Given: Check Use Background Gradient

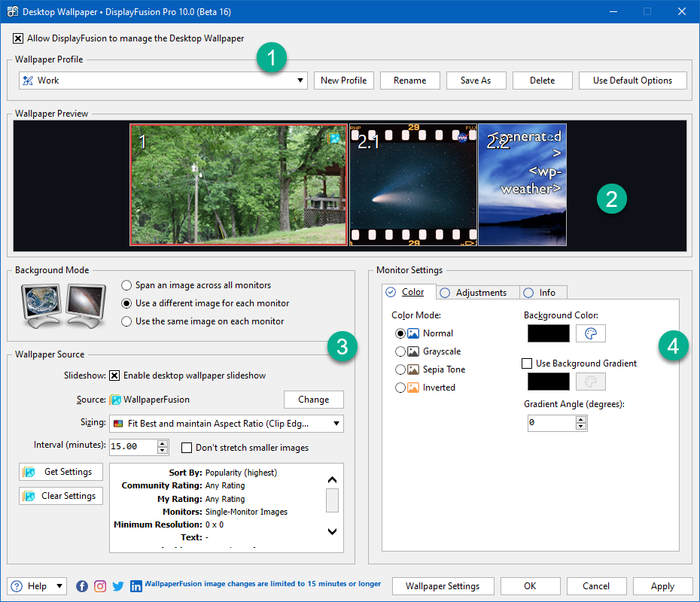Looking at the screenshot, I should [527, 363].
